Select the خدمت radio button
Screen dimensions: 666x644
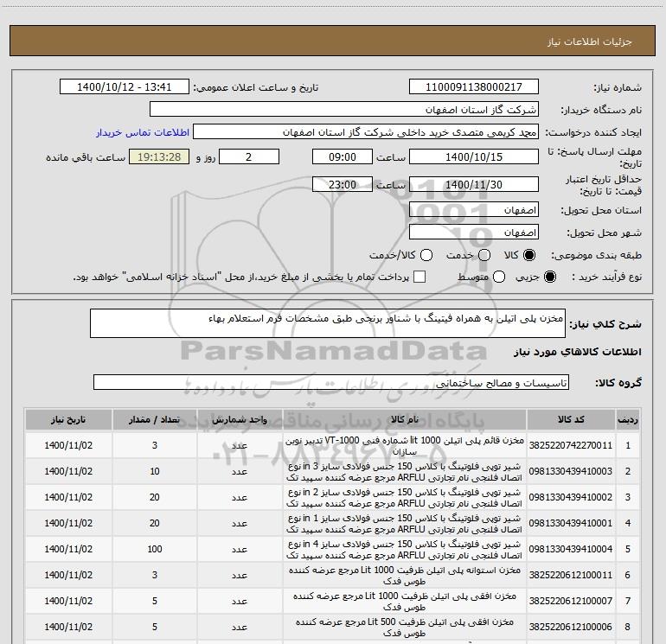(x=484, y=255)
